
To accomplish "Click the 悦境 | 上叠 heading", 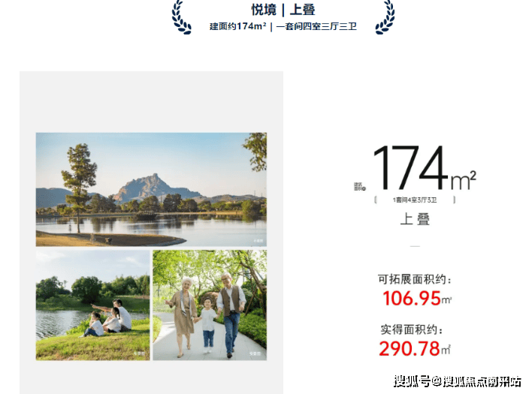I will 283,10.
